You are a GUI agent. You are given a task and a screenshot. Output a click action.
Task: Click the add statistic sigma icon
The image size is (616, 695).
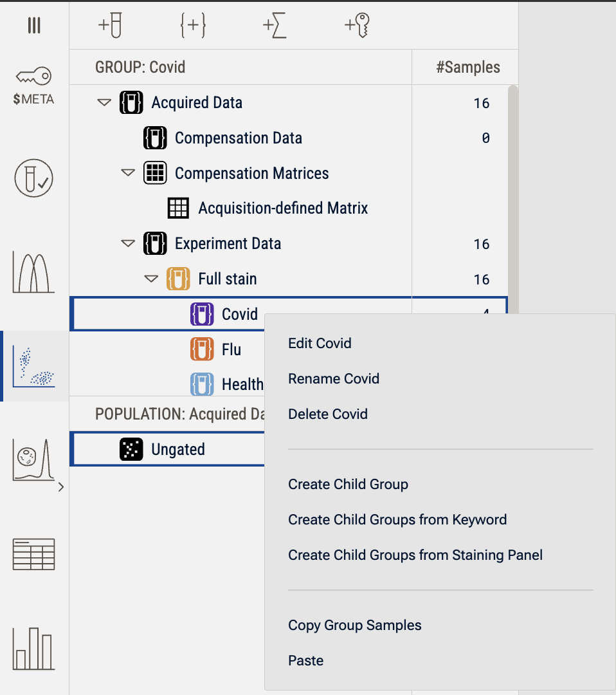[x=275, y=26]
